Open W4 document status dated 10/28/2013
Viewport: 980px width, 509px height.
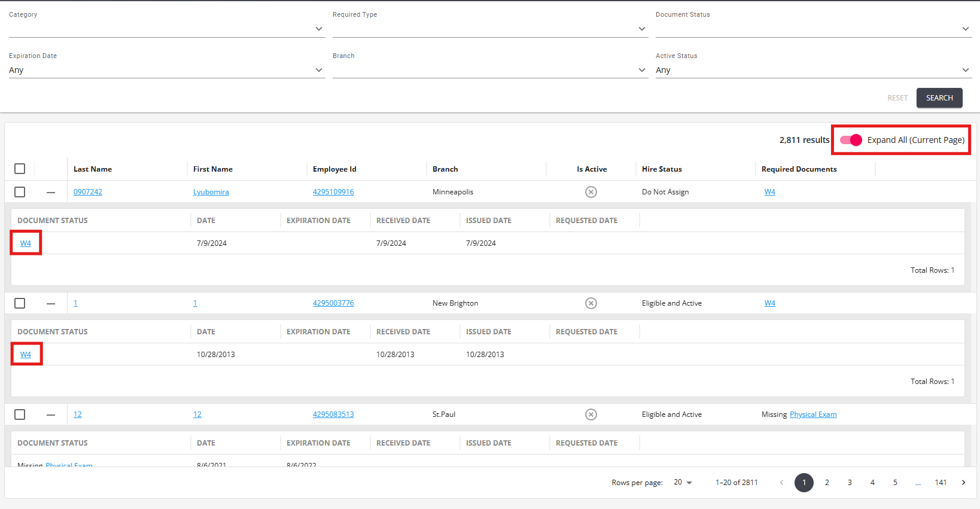point(26,355)
